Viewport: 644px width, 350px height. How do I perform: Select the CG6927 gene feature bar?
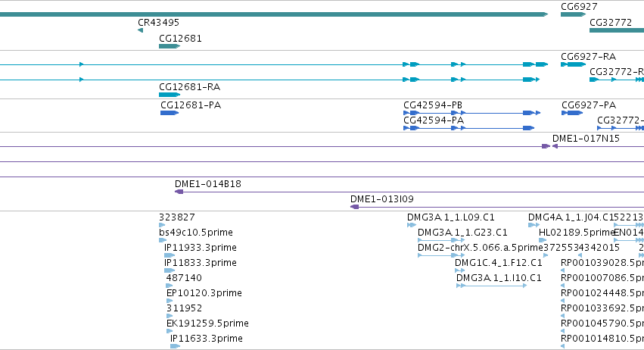coord(573,14)
